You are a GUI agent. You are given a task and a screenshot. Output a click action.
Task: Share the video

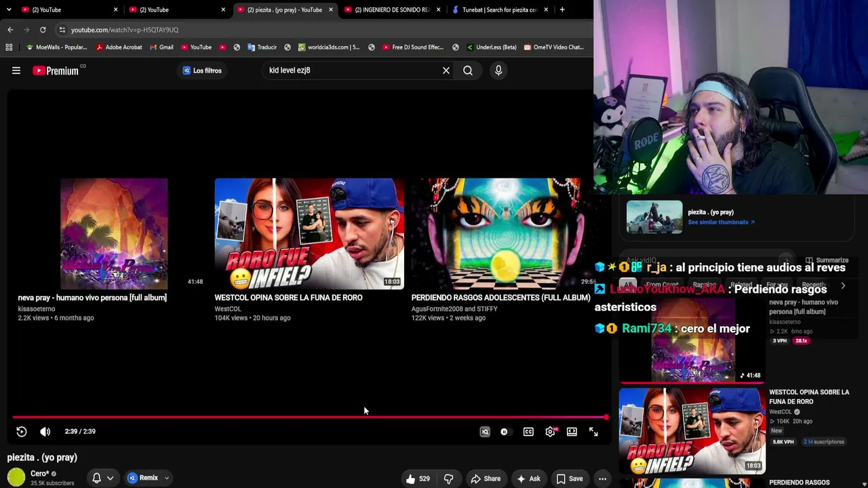[486, 479]
